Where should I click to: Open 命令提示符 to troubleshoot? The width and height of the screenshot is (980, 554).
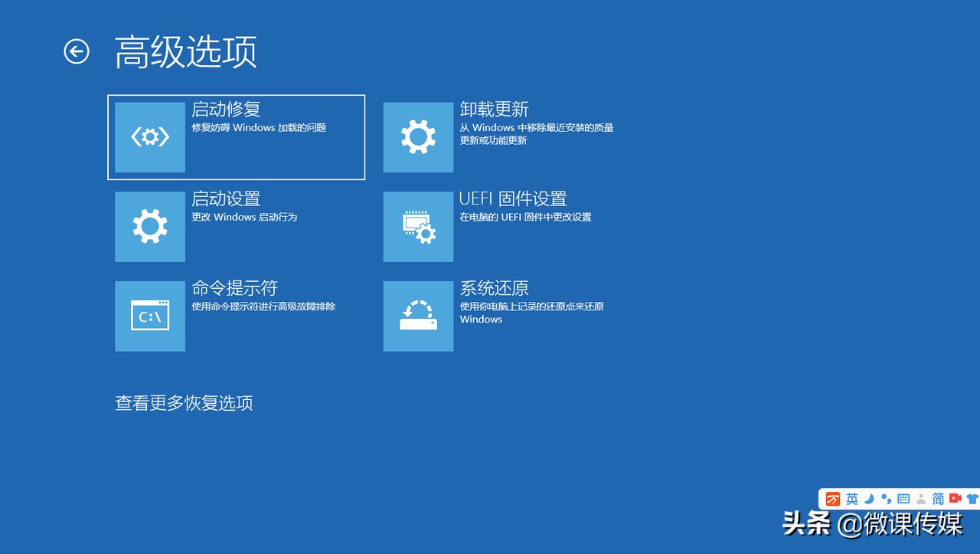pyautogui.click(x=237, y=316)
